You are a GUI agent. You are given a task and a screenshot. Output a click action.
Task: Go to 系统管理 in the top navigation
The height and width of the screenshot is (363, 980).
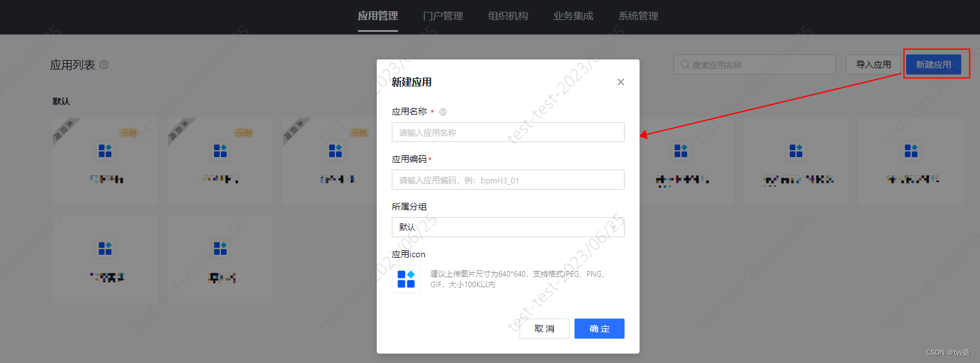click(x=638, y=16)
